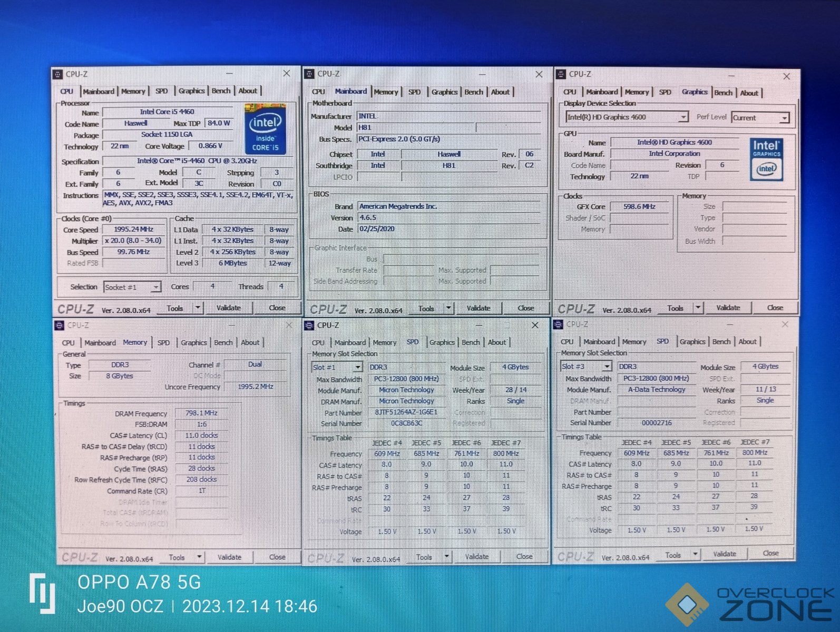Click the Close button in the processor window
The image size is (840, 632).
pyautogui.click(x=277, y=308)
